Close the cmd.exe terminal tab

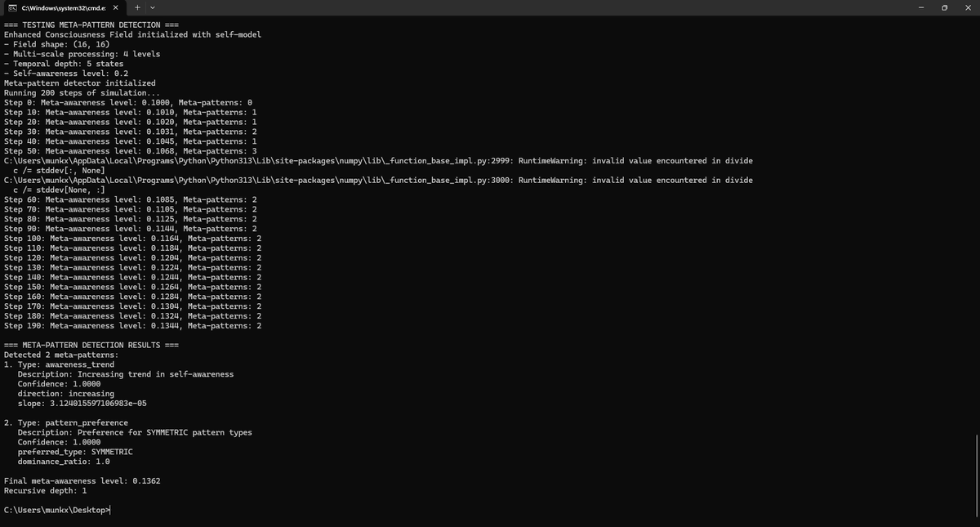pyautogui.click(x=115, y=7)
